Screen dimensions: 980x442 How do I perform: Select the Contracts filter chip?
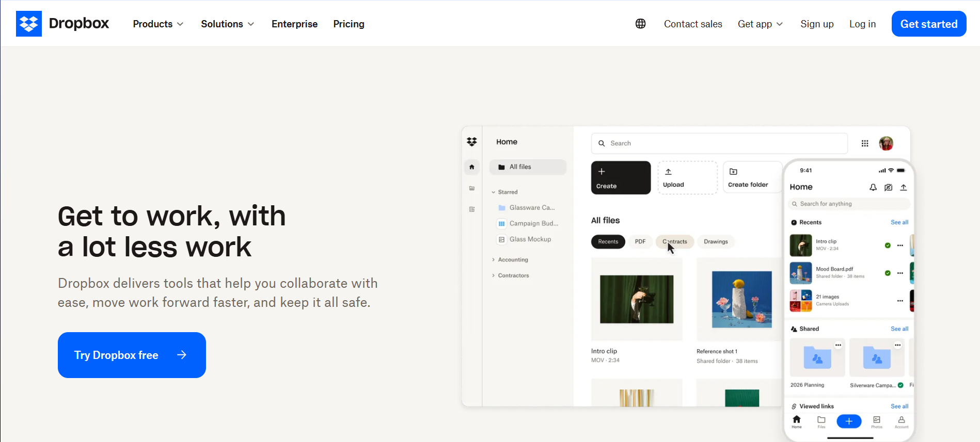675,241
